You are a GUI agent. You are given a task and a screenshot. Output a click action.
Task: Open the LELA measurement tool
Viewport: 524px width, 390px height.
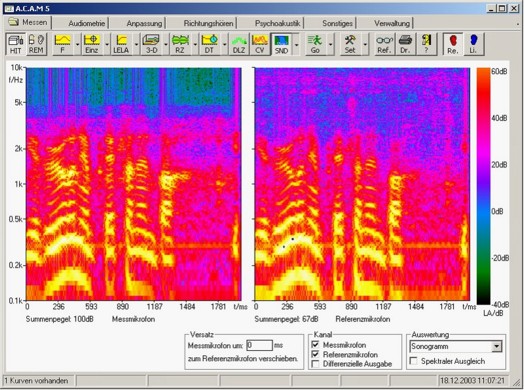tap(121, 44)
